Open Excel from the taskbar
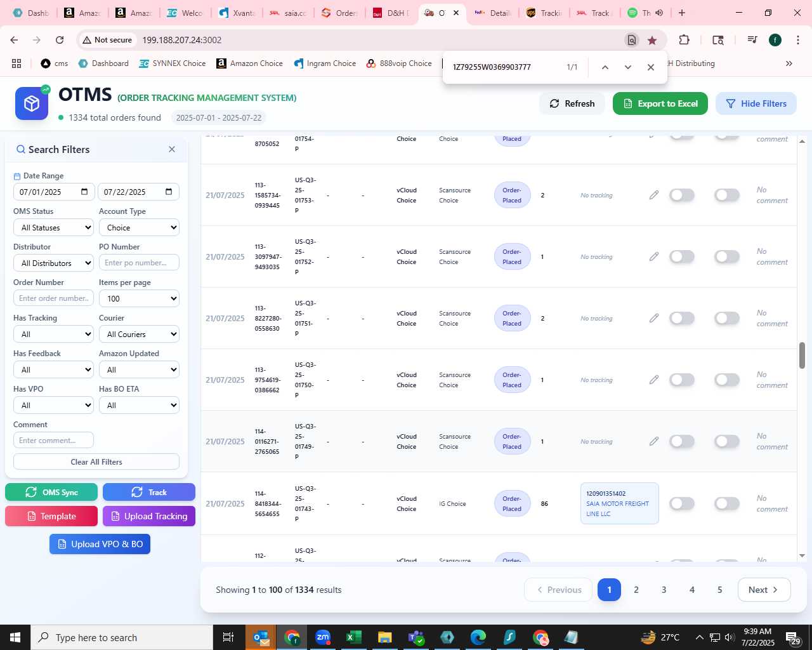Viewport: 812px width, 650px height. pos(353,637)
